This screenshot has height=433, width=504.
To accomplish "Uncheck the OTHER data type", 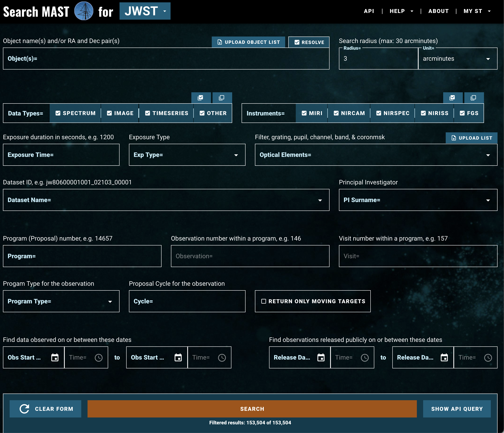I will click(x=213, y=113).
